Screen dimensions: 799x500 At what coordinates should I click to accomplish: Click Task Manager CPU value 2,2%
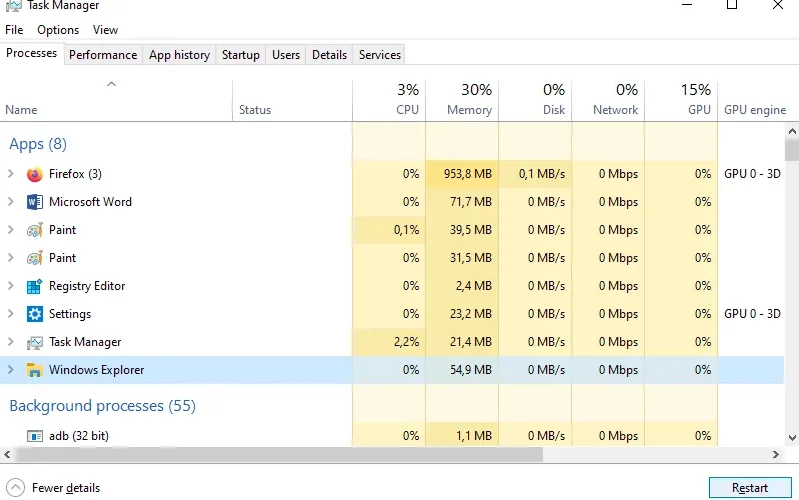[406, 342]
